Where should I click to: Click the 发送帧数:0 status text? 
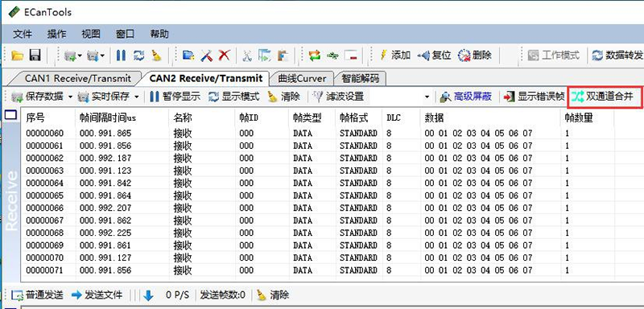pyautogui.click(x=223, y=295)
